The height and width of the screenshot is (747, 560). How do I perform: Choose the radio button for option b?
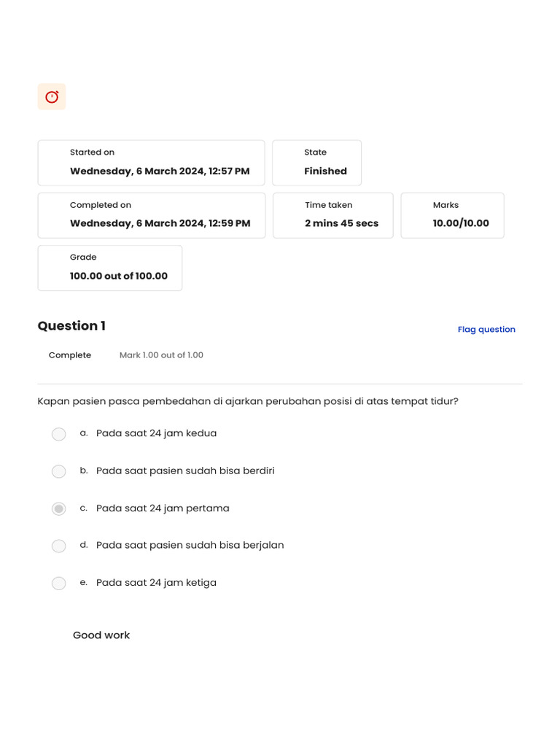tap(59, 471)
